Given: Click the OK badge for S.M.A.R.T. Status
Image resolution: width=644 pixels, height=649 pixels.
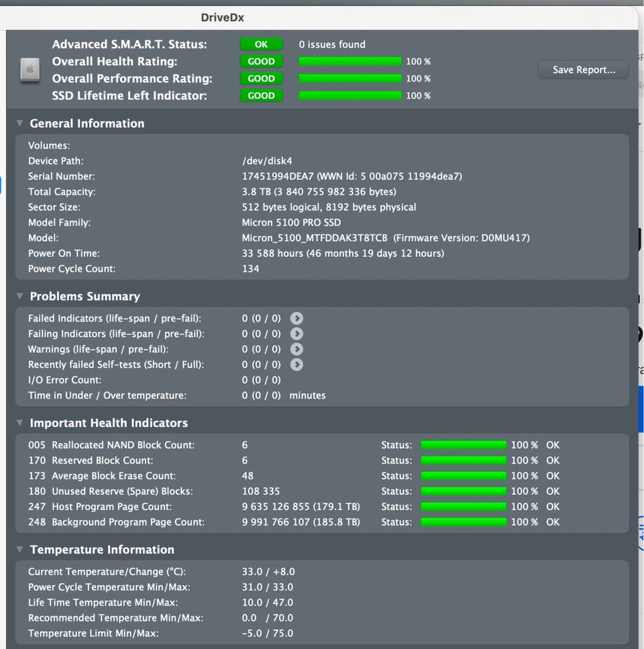Looking at the screenshot, I should tap(262, 44).
